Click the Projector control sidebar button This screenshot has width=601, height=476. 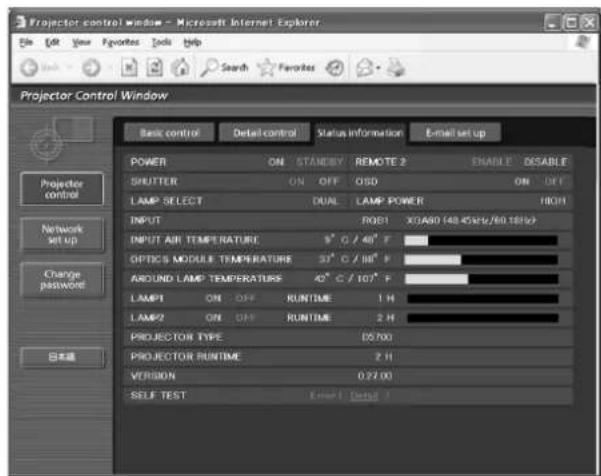[62, 189]
